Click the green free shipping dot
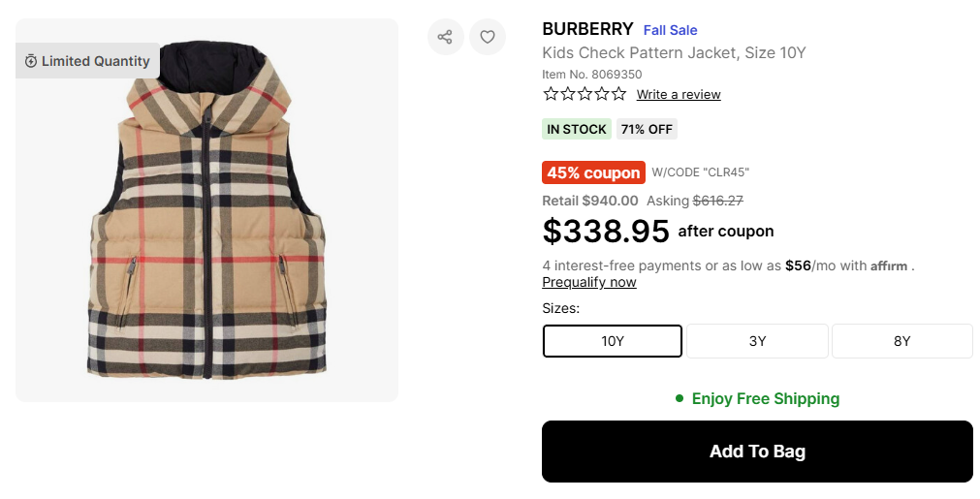The image size is (980, 499). pos(680,398)
